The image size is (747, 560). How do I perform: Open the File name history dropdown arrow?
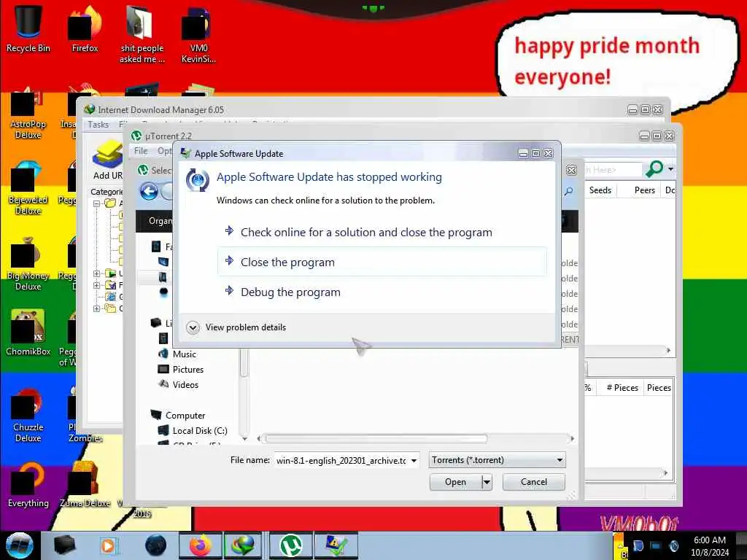pyautogui.click(x=414, y=461)
